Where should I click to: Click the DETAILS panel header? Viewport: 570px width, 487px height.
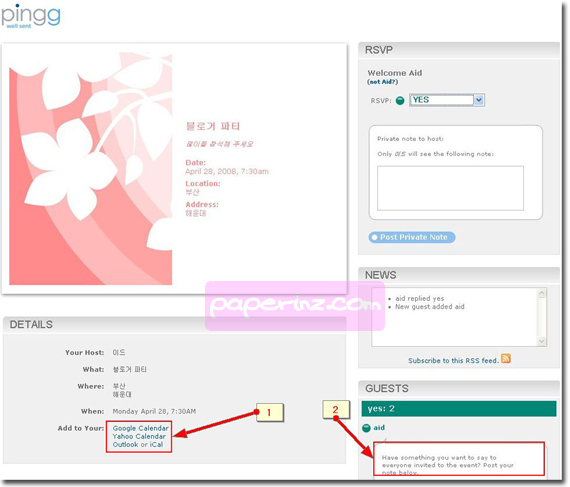(x=174, y=325)
